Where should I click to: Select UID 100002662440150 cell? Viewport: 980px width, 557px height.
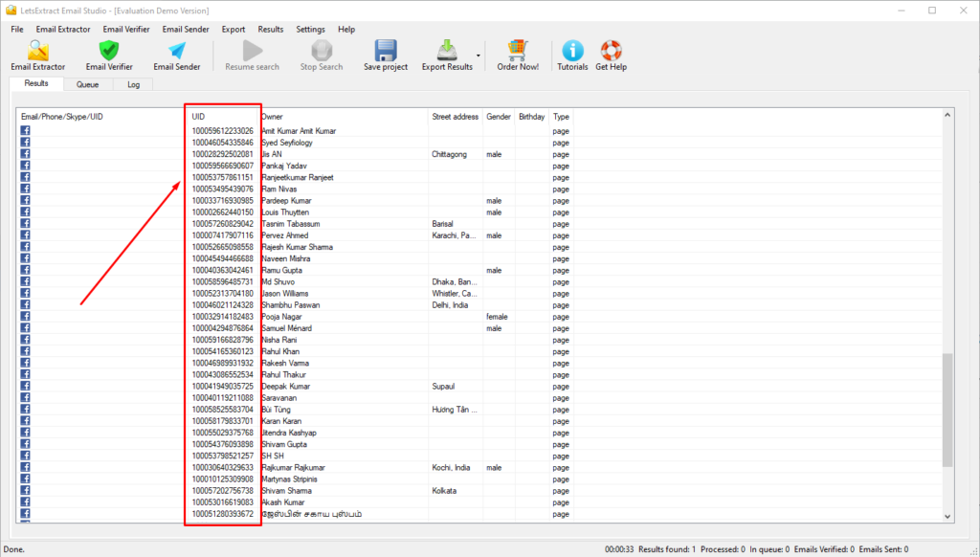pos(222,212)
